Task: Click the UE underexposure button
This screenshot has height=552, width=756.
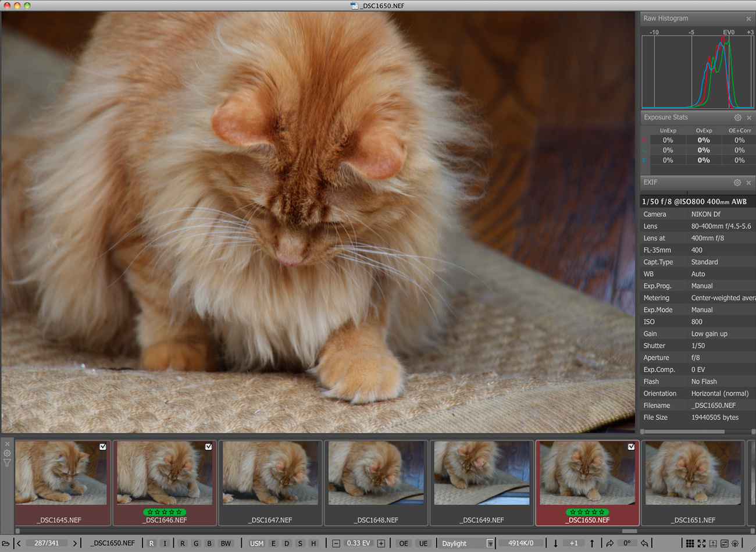Action: point(423,543)
